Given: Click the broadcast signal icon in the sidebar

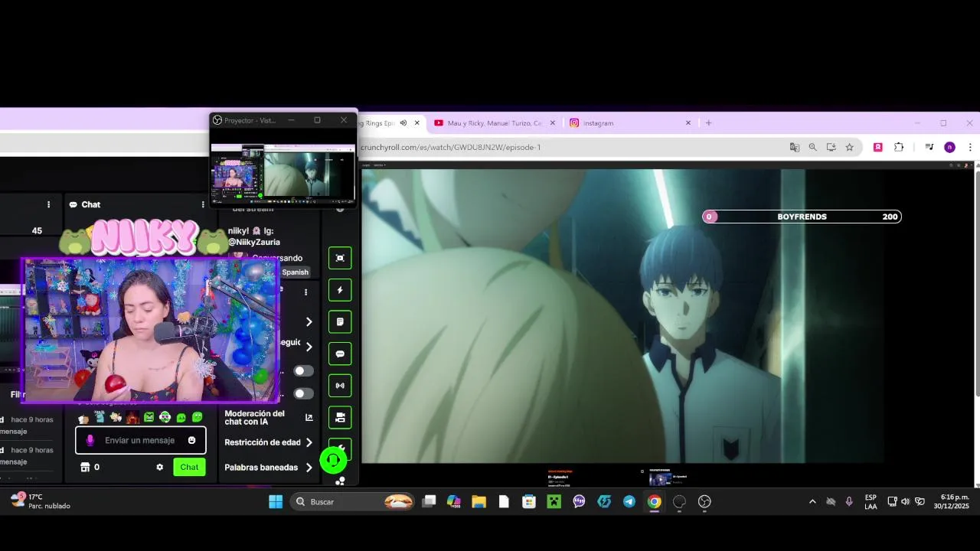Looking at the screenshot, I should (340, 386).
